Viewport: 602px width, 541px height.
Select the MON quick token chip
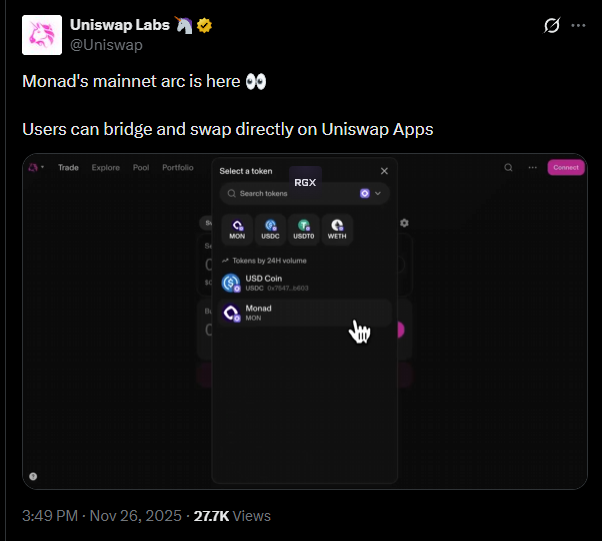point(237,229)
